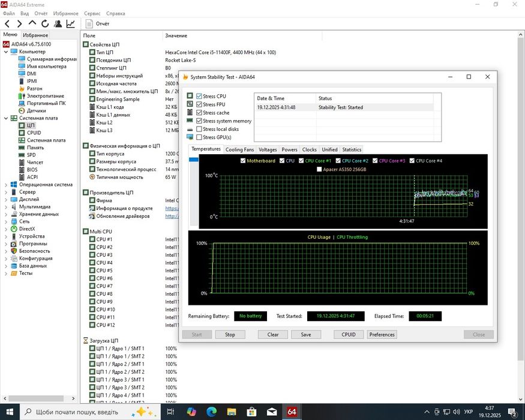Click the blue sensor color bar beside temperature graph
The height and width of the screenshot is (420, 525).
coord(194,160)
